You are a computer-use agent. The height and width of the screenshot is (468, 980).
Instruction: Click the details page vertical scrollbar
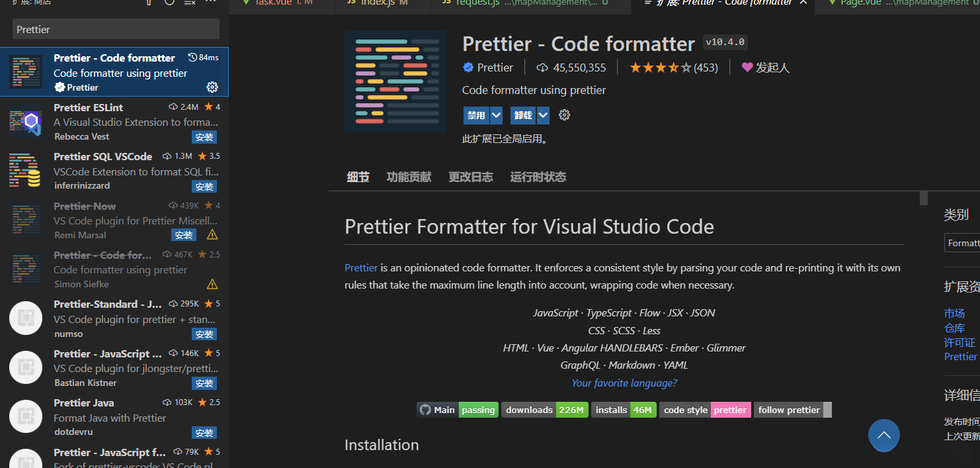click(x=924, y=198)
